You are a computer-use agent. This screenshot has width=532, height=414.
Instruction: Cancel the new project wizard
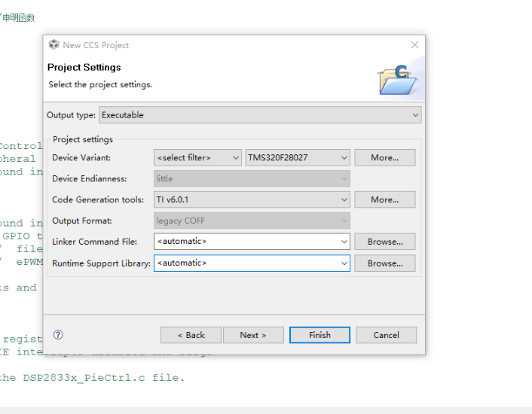click(386, 335)
